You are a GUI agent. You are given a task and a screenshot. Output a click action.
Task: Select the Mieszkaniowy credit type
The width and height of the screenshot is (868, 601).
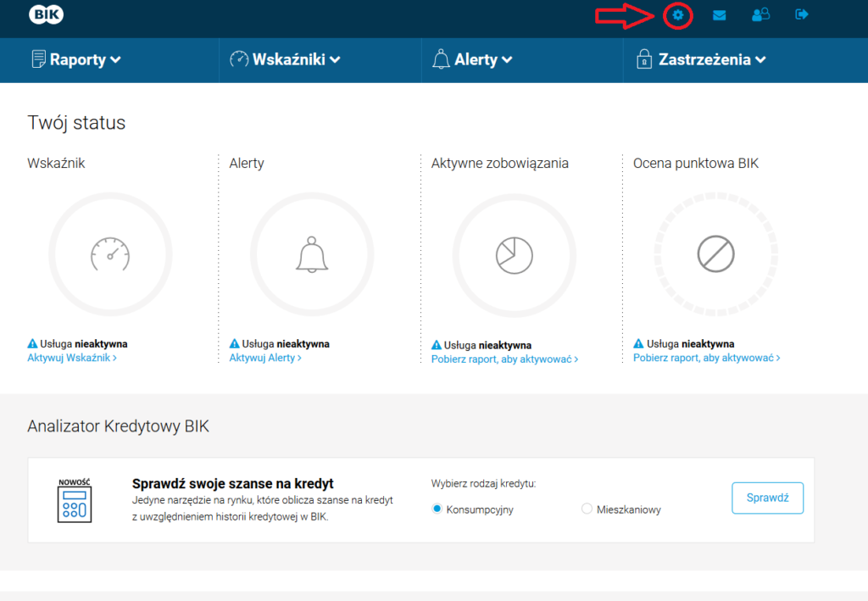click(x=587, y=509)
